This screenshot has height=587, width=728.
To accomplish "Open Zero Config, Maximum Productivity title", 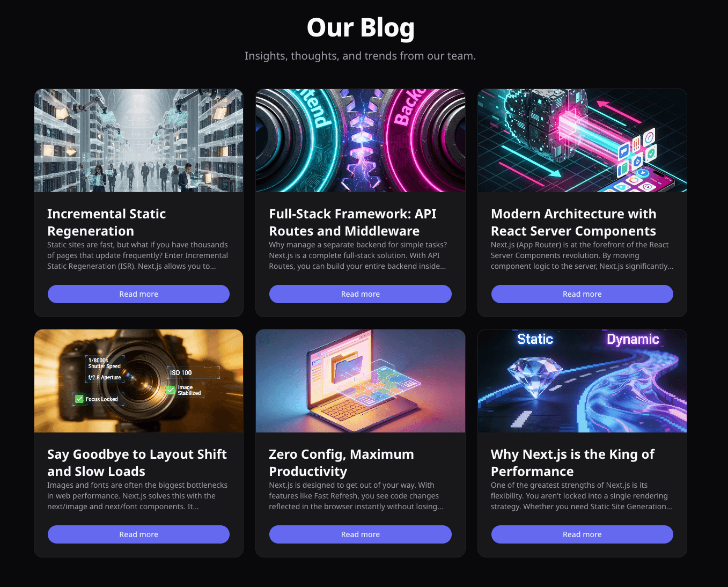I will [341, 463].
